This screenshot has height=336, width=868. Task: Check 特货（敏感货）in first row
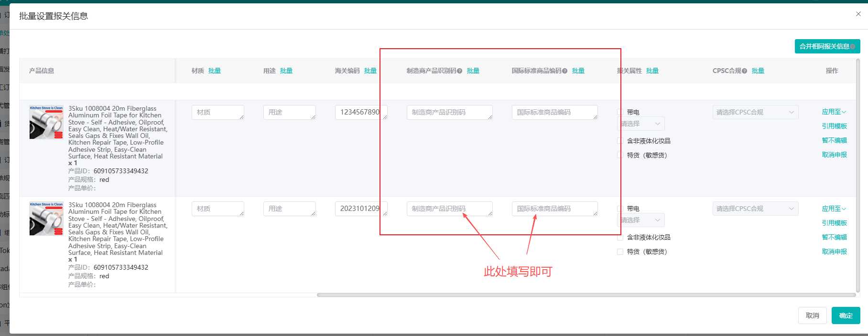click(620, 155)
